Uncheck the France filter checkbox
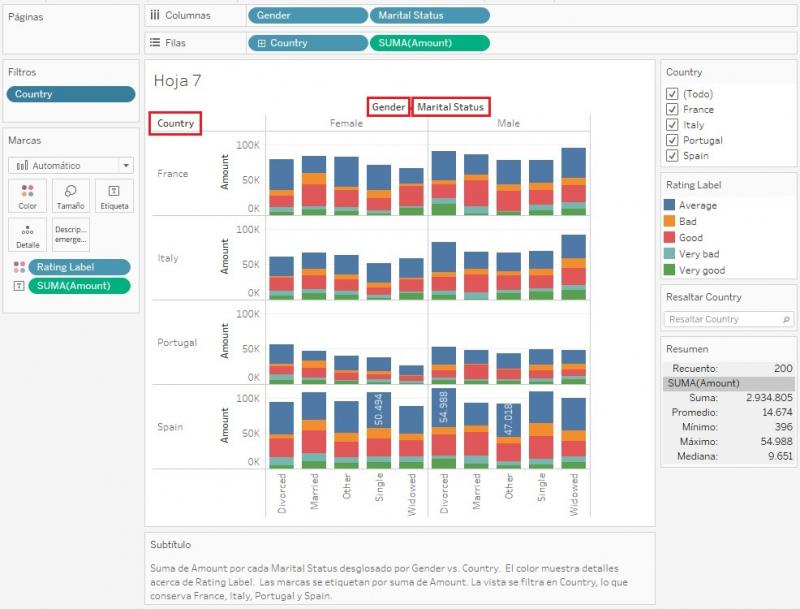Image resolution: width=800 pixels, height=609 pixels. point(672,110)
